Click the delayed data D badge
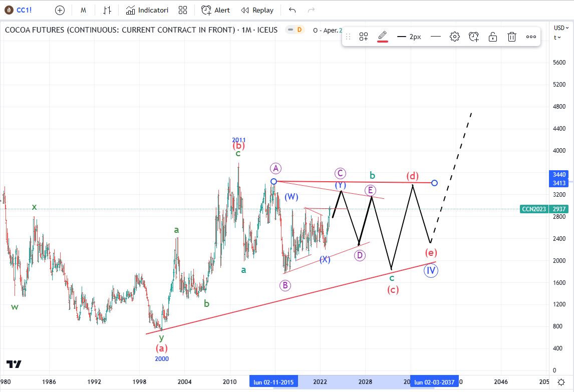This screenshot has width=574, height=392. coord(299,30)
